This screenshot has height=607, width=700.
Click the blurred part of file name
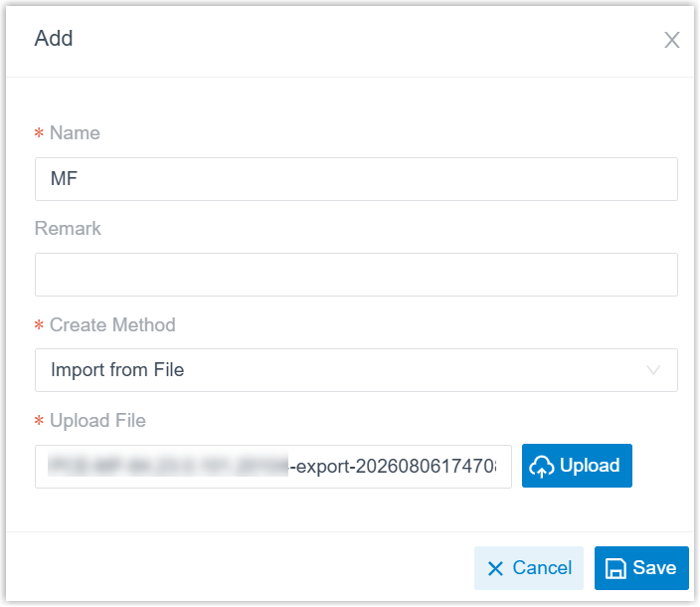[x=168, y=466]
